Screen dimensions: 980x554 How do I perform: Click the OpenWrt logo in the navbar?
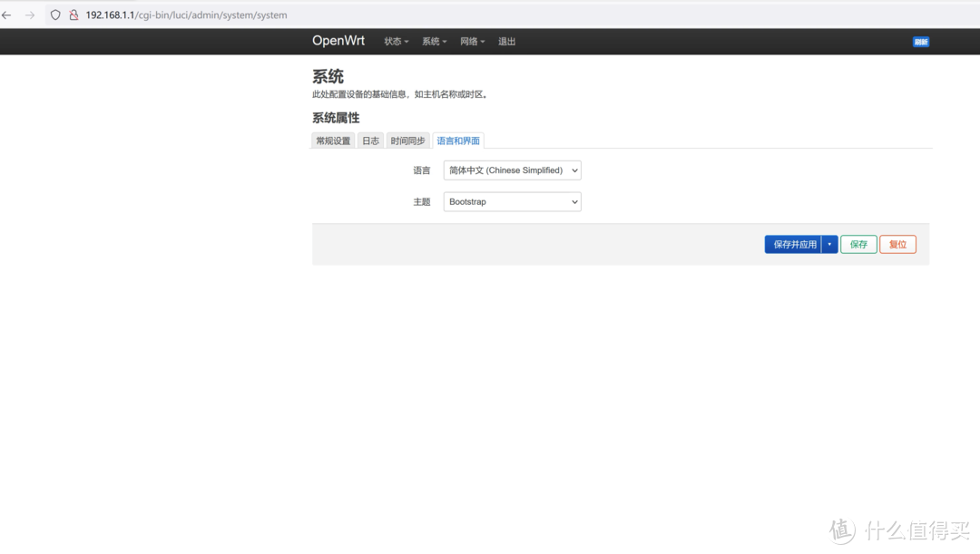tap(338, 41)
